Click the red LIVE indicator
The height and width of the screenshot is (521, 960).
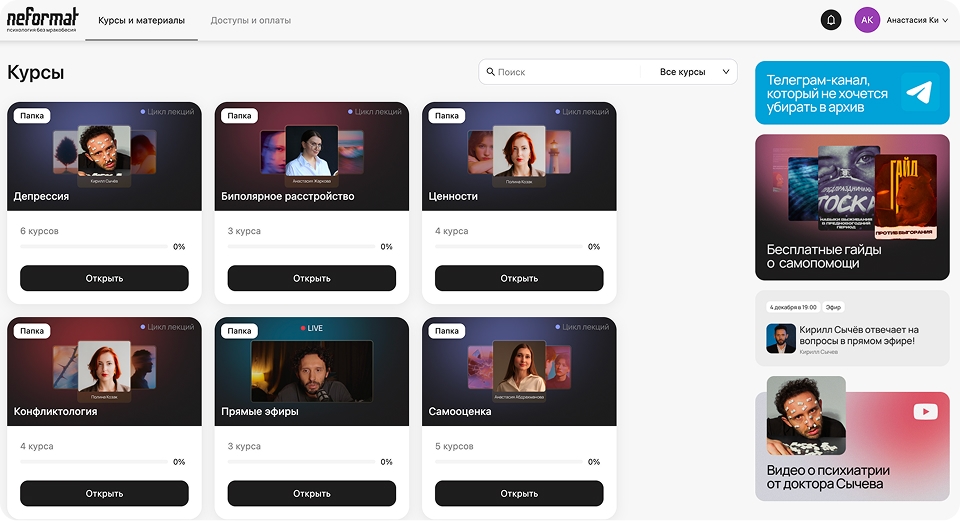point(311,328)
